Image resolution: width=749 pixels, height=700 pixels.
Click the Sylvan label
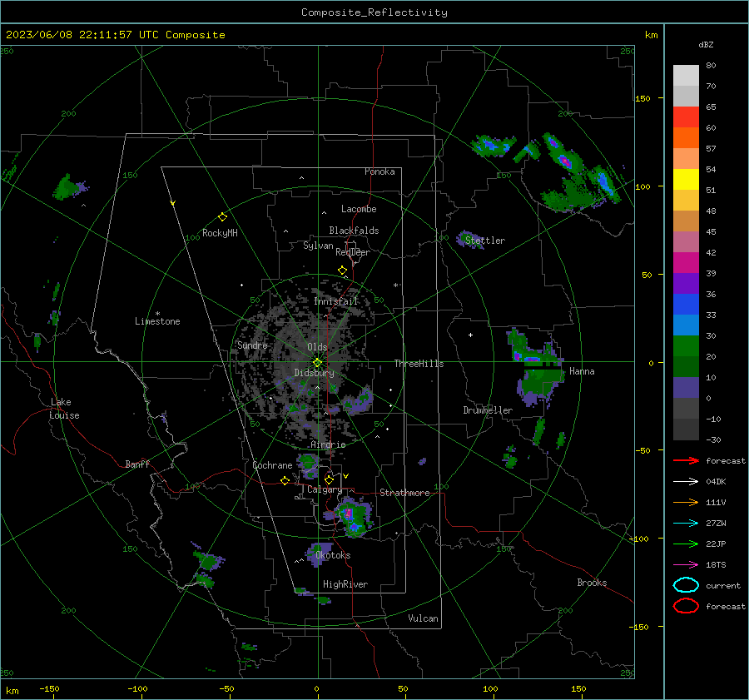(318, 246)
